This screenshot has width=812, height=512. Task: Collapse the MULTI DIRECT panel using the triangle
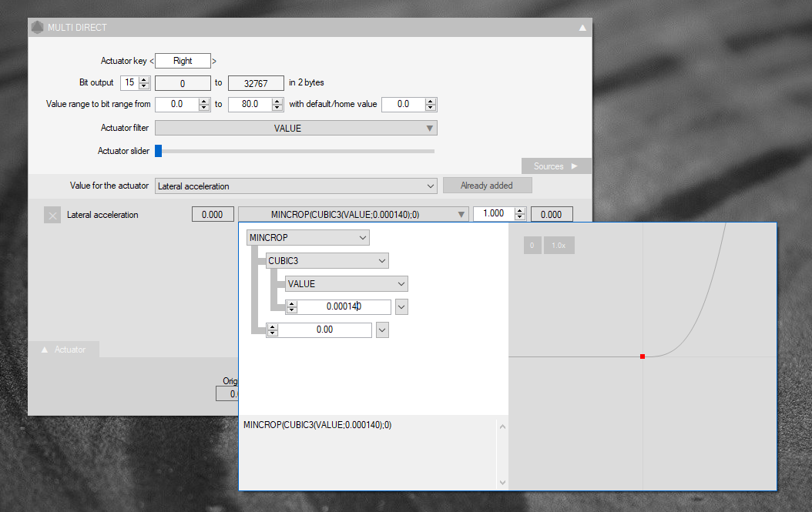[582, 28]
